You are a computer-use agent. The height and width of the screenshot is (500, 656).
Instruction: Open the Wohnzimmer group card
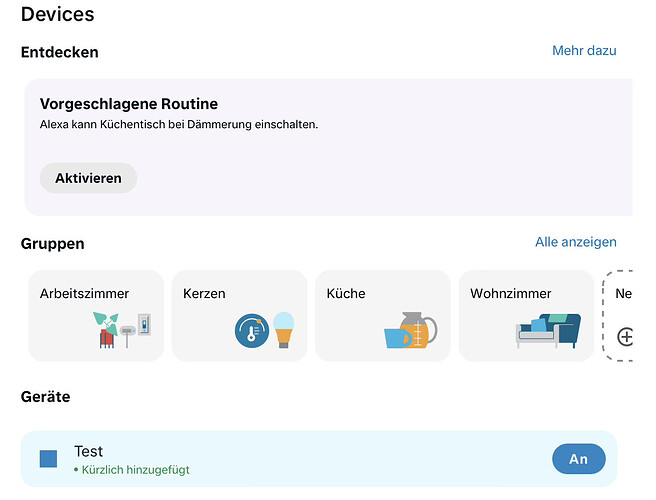click(526, 315)
